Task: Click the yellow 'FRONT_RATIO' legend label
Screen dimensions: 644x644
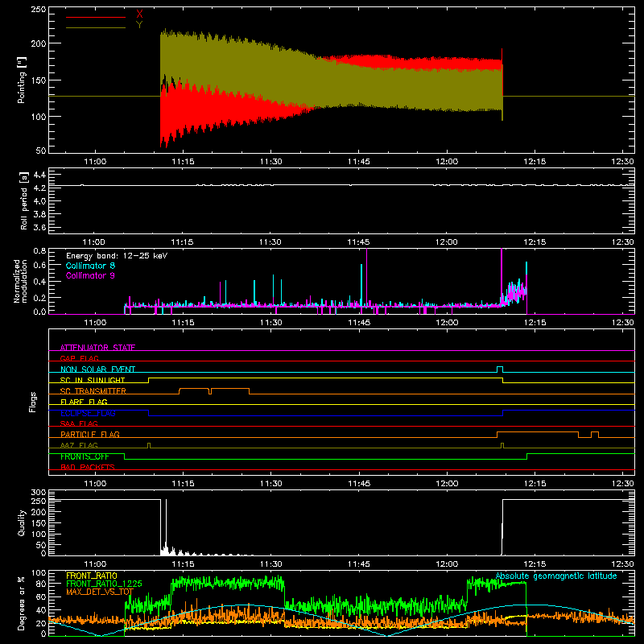Action: click(92, 576)
